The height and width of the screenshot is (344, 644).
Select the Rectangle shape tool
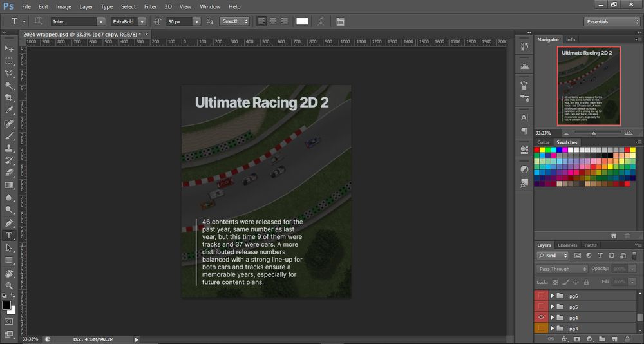coord(8,260)
